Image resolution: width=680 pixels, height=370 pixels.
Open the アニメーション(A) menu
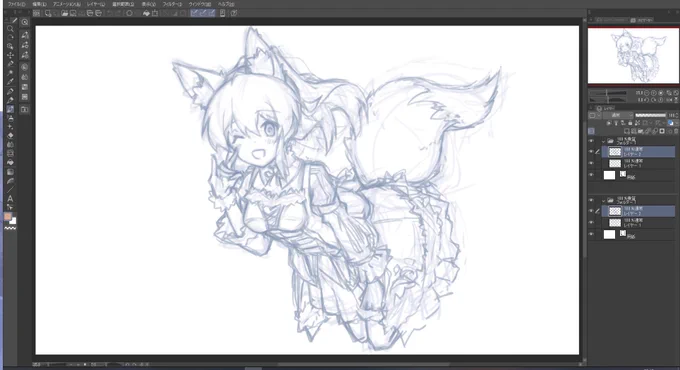pyautogui.click(x=67, y=4)
